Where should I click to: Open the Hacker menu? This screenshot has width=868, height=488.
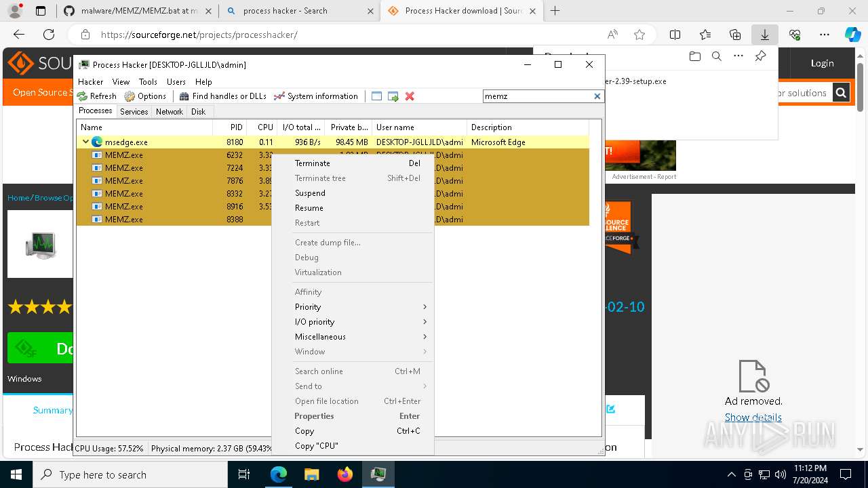[91, 81]
